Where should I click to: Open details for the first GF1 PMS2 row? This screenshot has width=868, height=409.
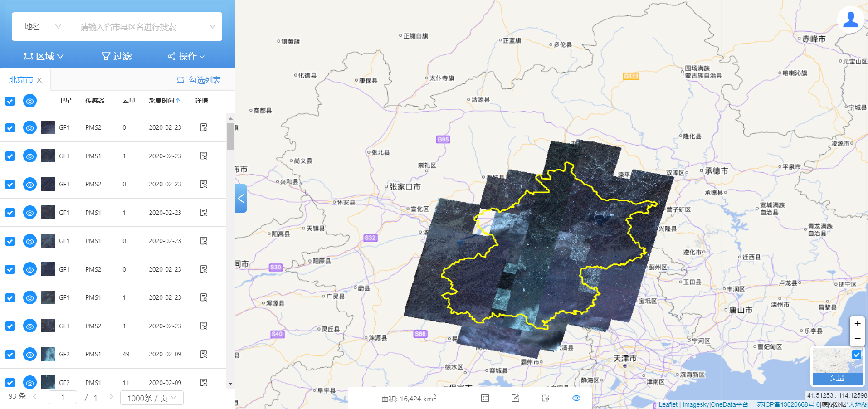[204, 127]
